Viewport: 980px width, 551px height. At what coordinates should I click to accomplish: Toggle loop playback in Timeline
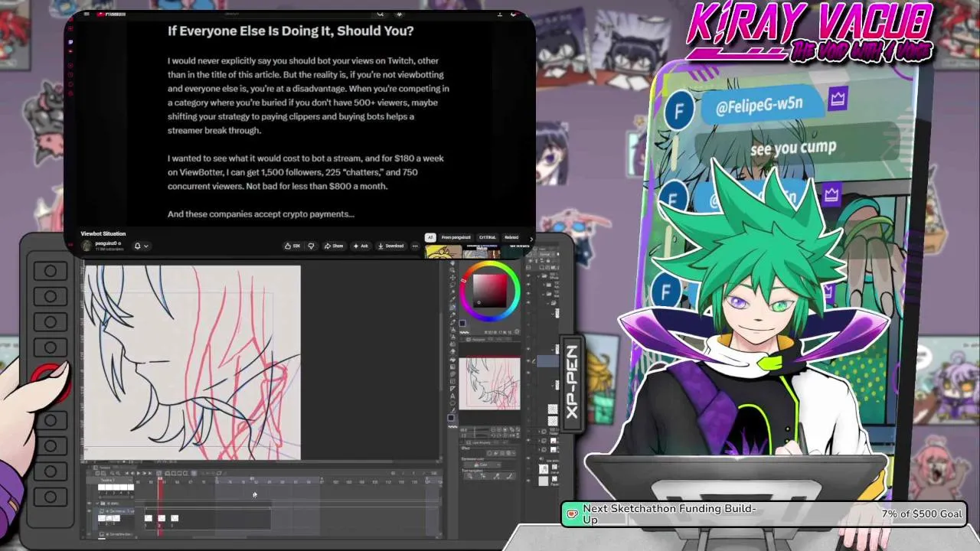pyautogui.click(x=158, y=473)
